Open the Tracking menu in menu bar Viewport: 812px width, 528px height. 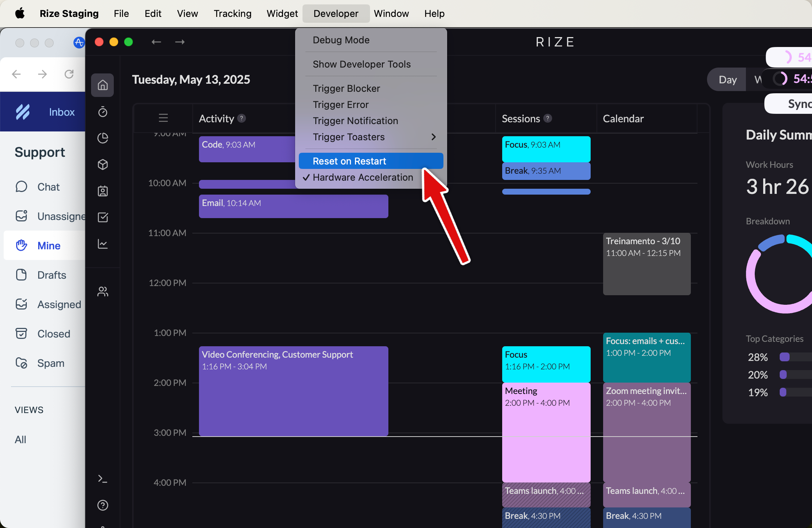(232, 14)
